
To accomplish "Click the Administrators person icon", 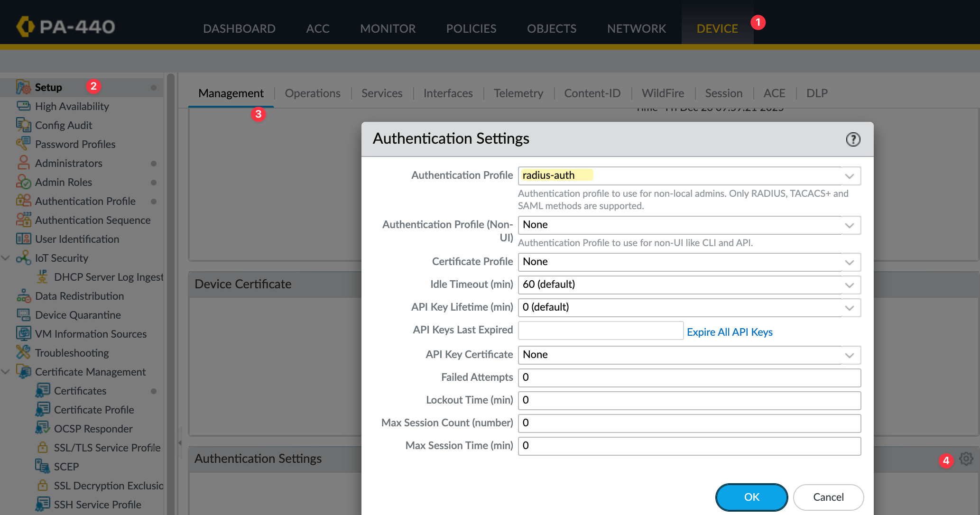I will pyautogui.click(x=23, y=163).
